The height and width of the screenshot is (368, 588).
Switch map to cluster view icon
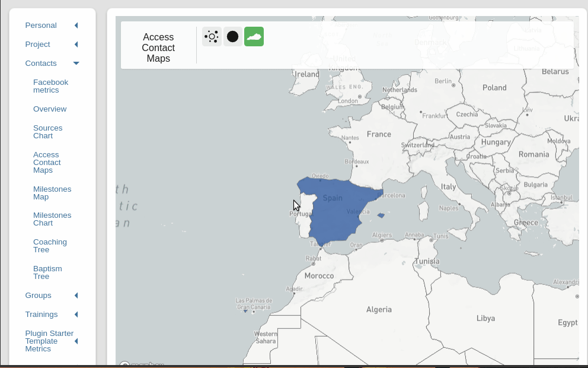click(x=212, y=36)
